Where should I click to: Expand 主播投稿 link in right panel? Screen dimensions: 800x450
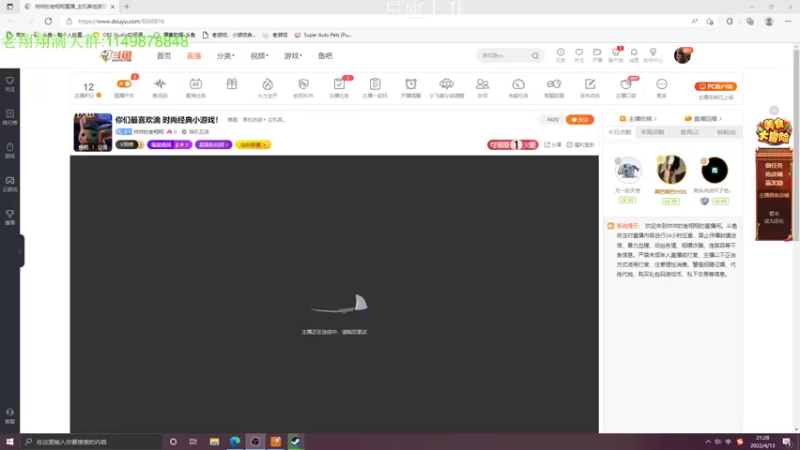tap(638, 118)
